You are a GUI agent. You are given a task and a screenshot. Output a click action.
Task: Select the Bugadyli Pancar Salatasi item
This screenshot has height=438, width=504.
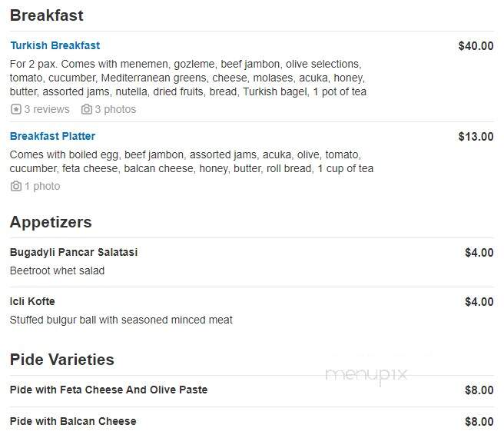(74, 253)
